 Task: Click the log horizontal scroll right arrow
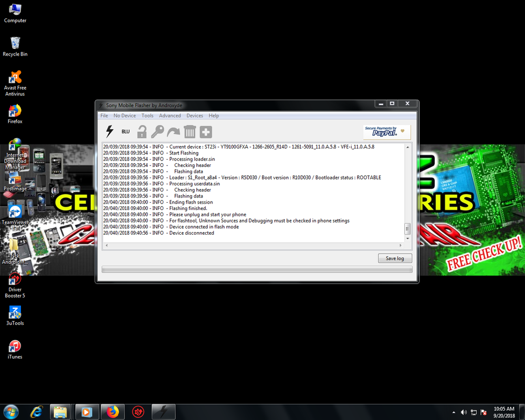point(401,246)
